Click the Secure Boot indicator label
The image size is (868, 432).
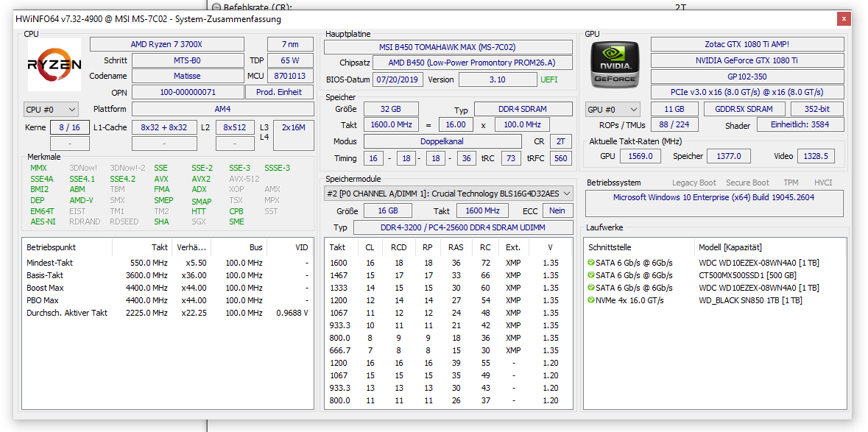click(748, 183)
